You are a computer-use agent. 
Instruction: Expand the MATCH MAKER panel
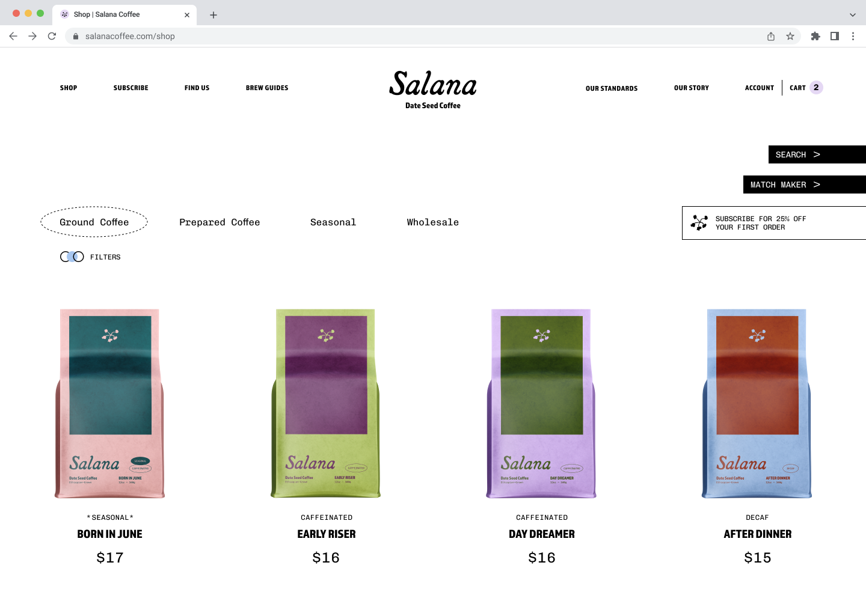point(805,184)
